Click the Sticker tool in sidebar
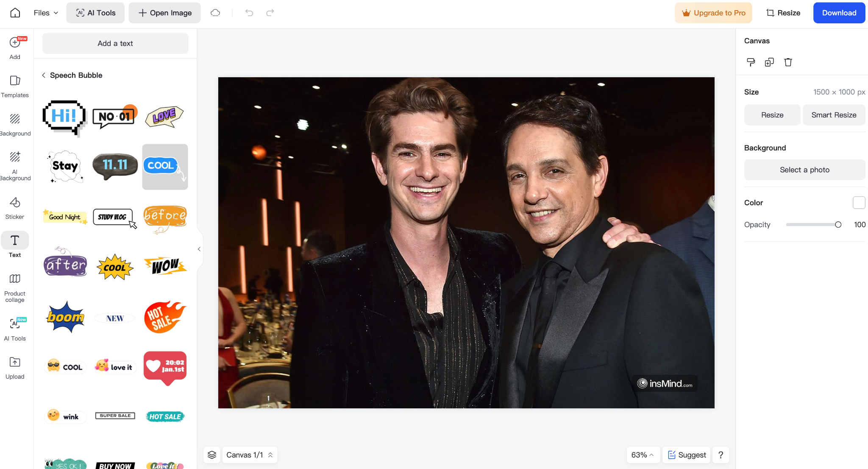Viewport: 868px width, 469px height. coord(15,207)
